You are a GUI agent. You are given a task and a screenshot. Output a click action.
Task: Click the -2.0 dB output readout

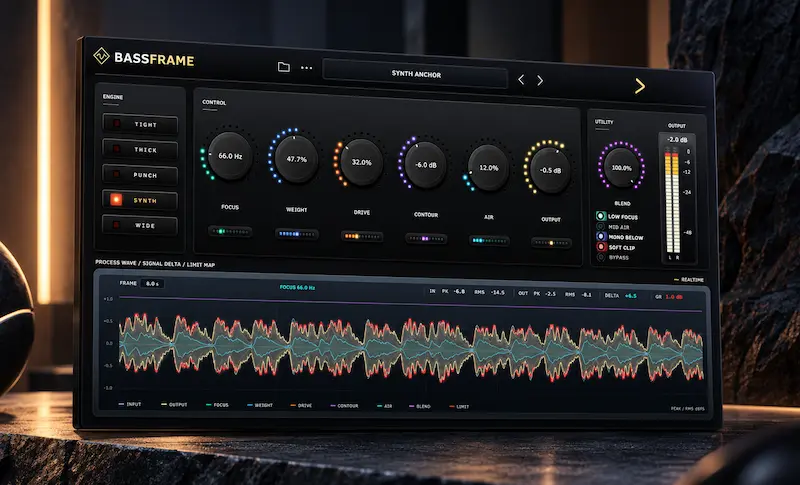pyautogui.click(x=677, y=139)
